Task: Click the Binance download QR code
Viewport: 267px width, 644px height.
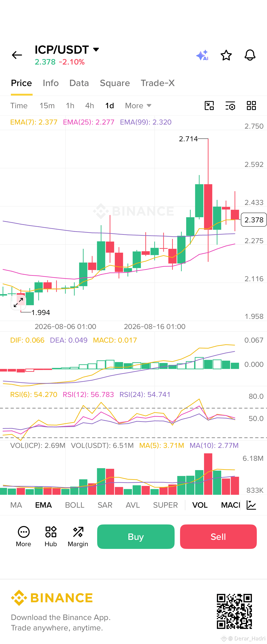Action: pos(234,611)
